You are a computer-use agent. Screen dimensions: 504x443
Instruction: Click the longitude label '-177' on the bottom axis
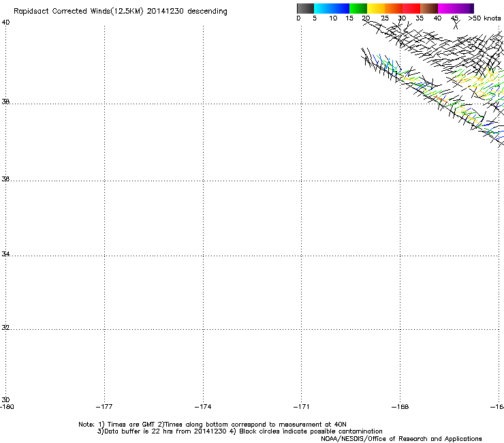(104, 407)
